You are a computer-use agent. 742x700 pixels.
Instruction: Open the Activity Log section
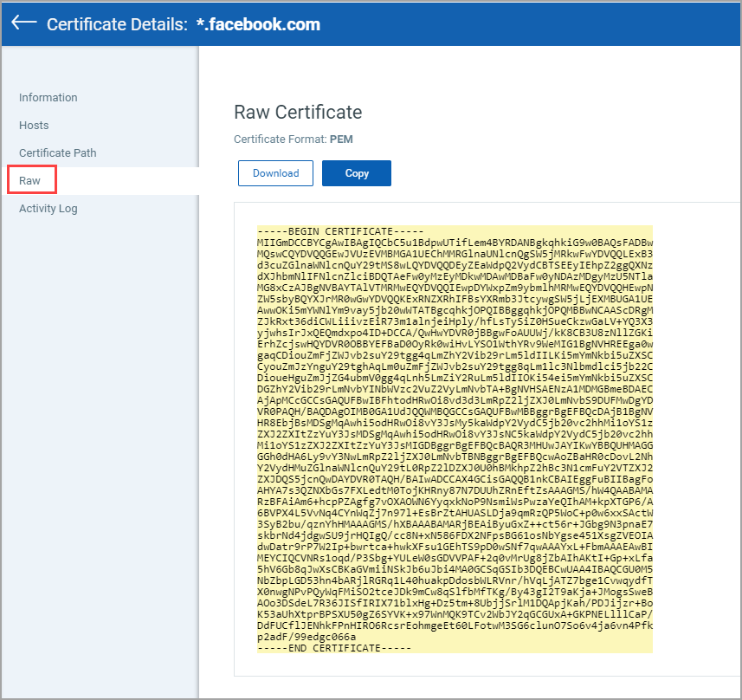pyautogui.click(x=48, y=209)
